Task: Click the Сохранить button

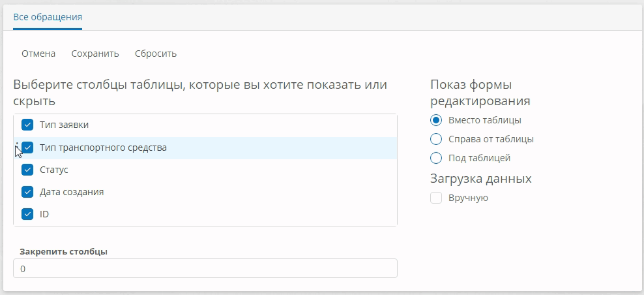Action: [x=95, y=54]
